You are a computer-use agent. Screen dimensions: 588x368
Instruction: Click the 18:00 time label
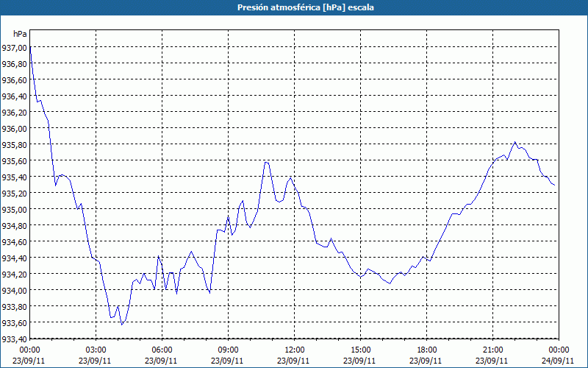click(x=427, y=350)
